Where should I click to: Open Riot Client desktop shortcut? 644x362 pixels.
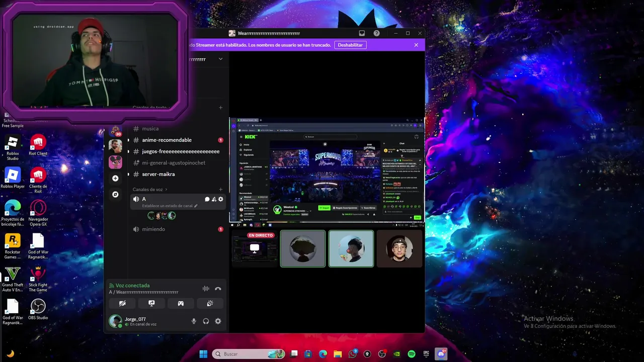pyautogui.click(x=38, y=145)
